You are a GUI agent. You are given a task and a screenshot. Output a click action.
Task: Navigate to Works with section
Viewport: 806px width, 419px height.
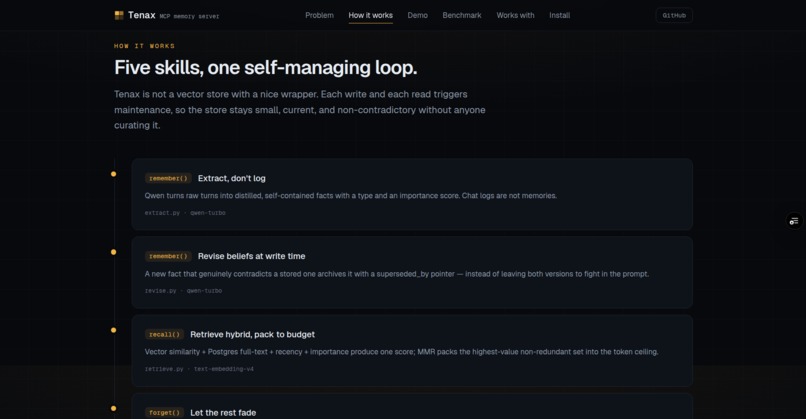click(x=515, y=15)
